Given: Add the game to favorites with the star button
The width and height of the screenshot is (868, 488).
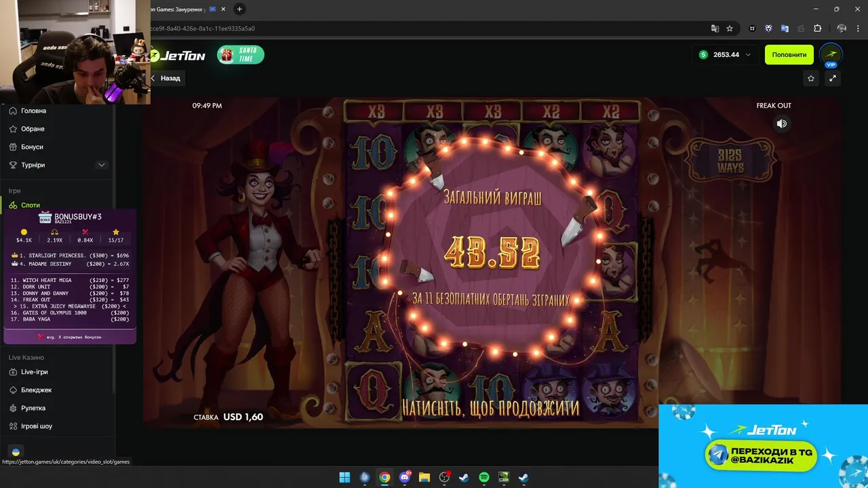Looking at the screenshot, I should [x=811, y=79].
